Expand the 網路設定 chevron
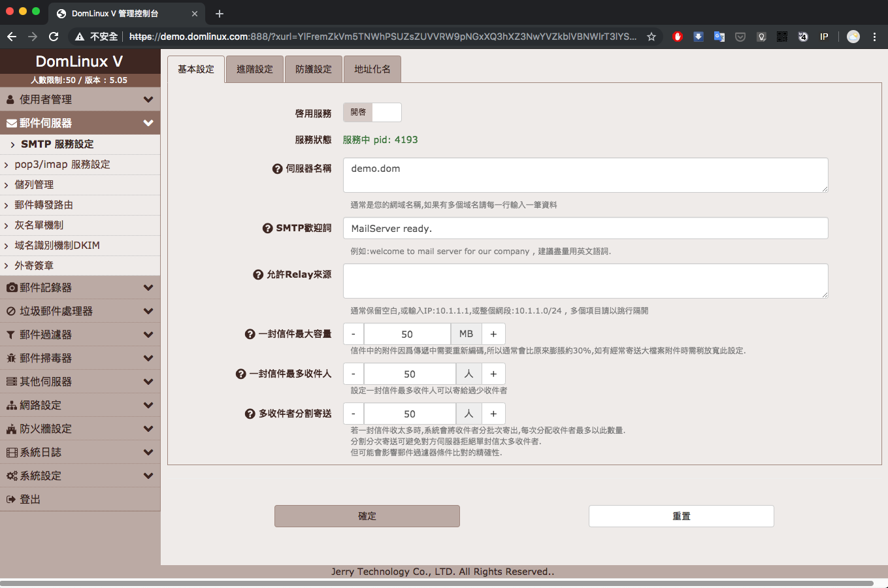The width and height of the screenshot is (888, 588). pos(148,406)
